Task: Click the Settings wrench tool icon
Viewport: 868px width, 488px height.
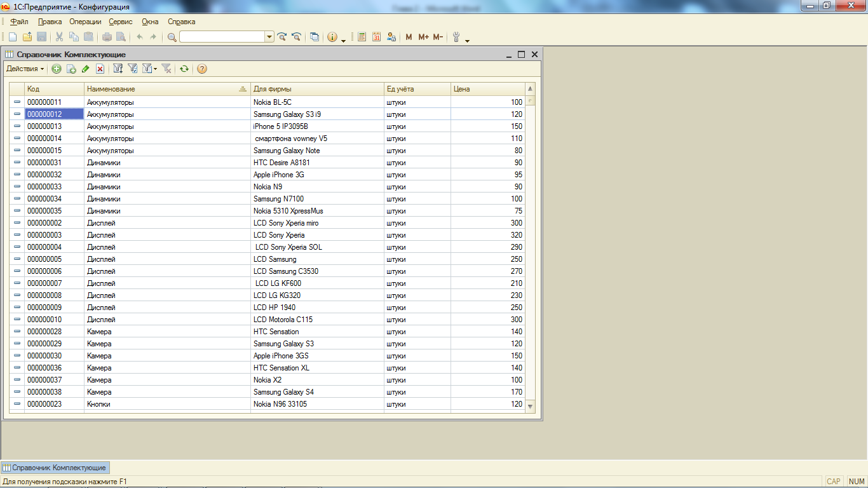Action: click(456, 37)
